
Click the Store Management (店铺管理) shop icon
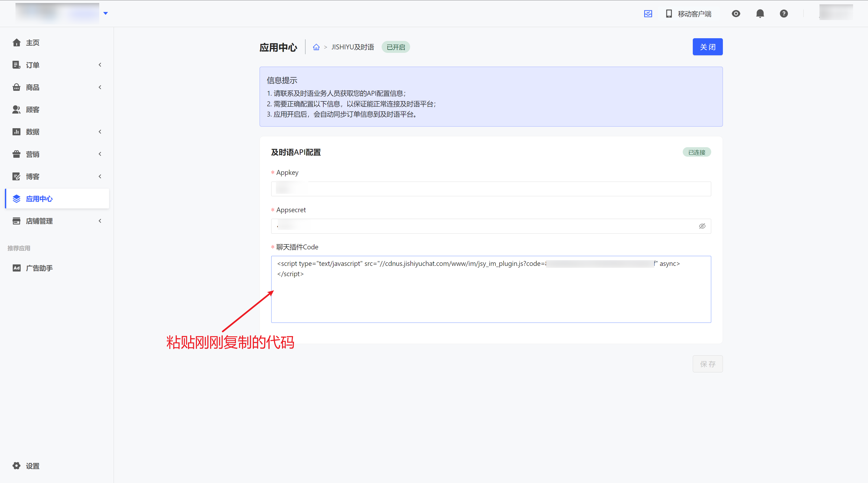click(17, 221)
